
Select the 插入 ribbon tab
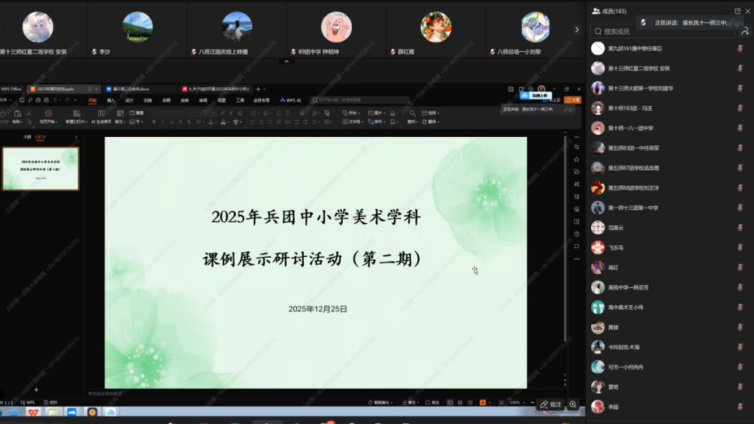pyautogui.click(x=111, y=100)
